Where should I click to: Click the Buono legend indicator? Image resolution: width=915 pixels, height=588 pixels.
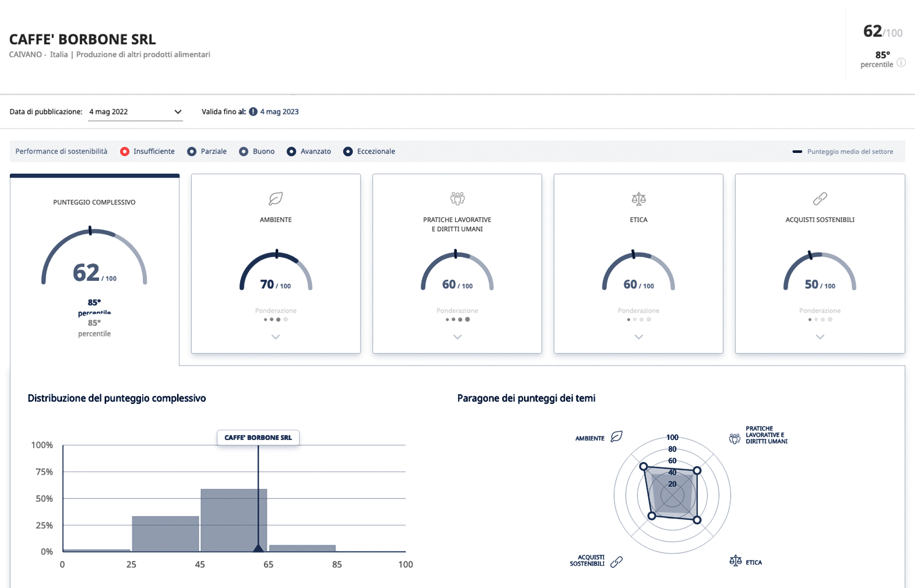[x=244, y=151]
